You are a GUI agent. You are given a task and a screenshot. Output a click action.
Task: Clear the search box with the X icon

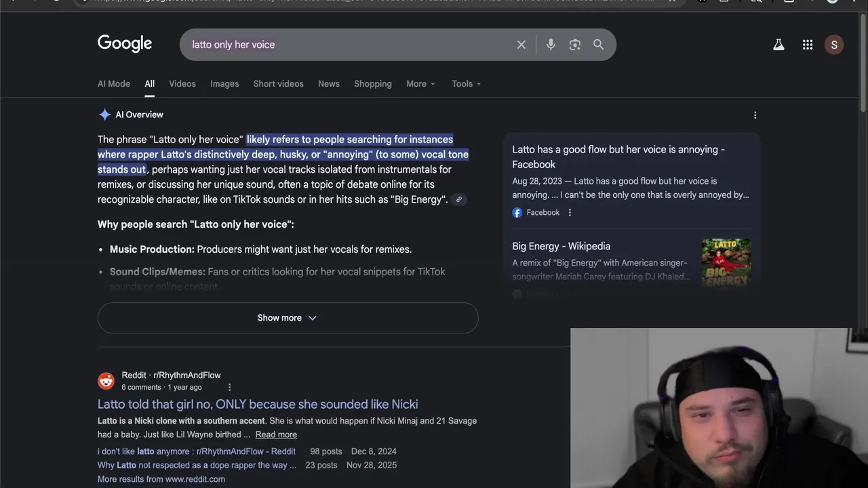[x=521, y=45]
